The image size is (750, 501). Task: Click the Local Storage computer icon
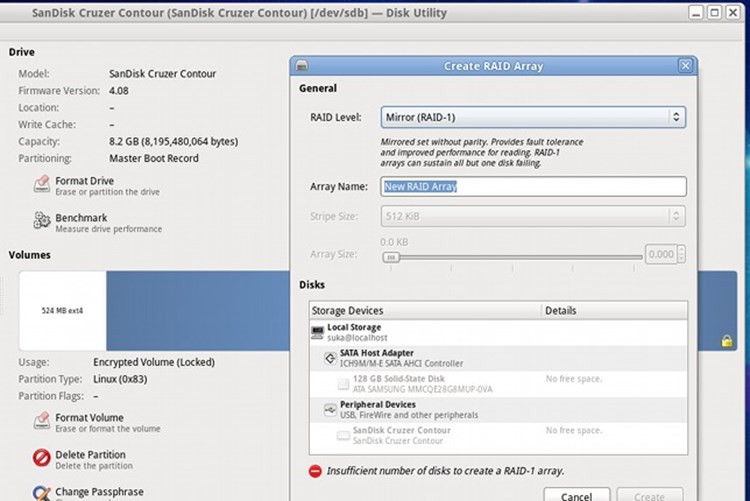(x=317, y=332)
